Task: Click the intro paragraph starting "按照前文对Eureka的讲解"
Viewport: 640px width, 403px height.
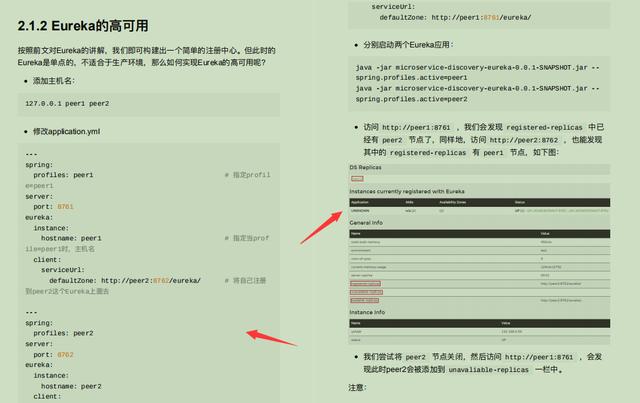Action: pos(147,56)
